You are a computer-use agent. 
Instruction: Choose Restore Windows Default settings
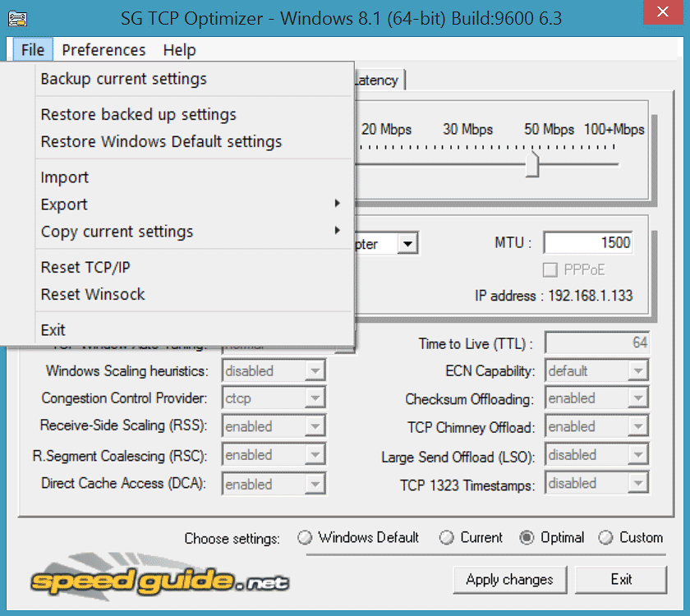click(x=177, y=141)
